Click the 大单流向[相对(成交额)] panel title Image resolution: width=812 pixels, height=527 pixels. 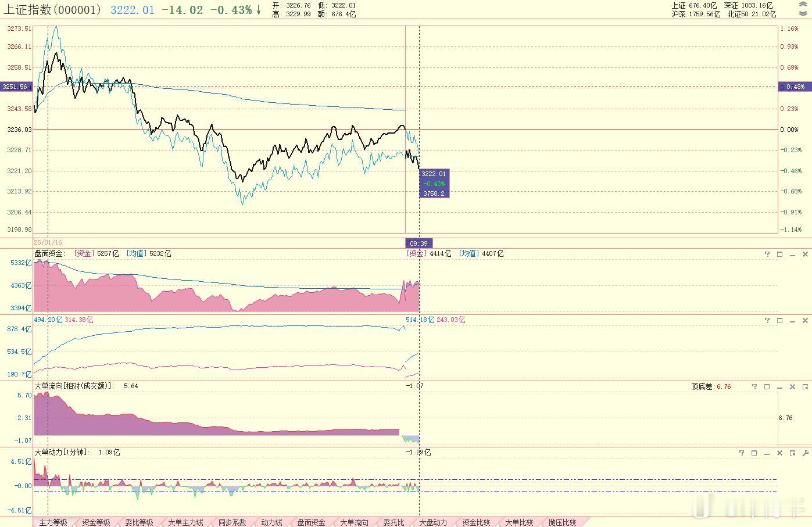coord(74,386)
